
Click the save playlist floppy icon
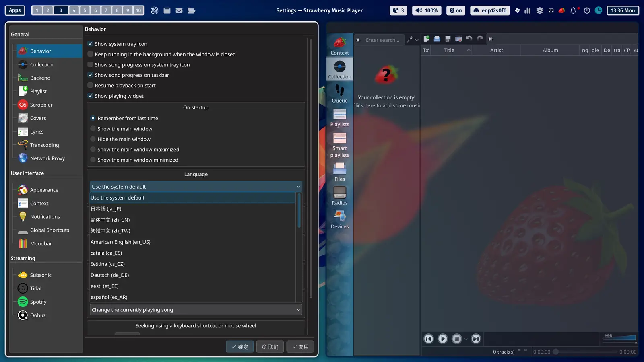coord(448,39)
